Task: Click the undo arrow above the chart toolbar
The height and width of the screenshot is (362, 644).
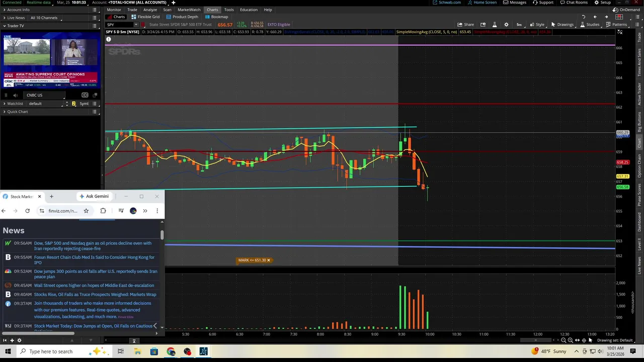Action: [x=584, y=17]
